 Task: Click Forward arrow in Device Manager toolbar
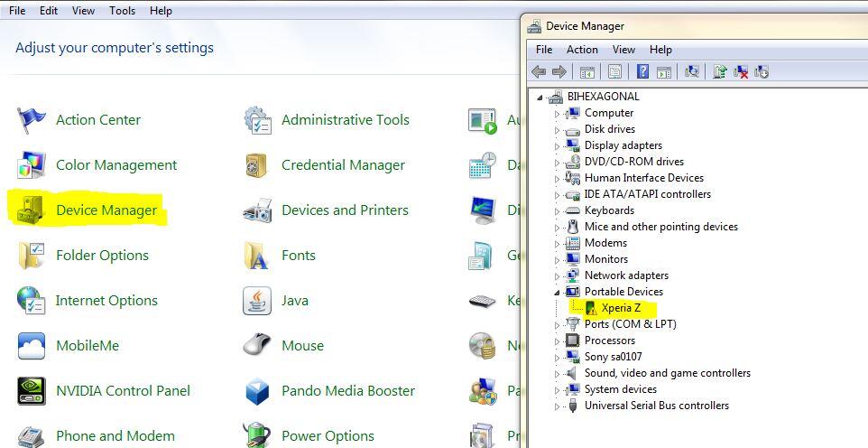559,71
